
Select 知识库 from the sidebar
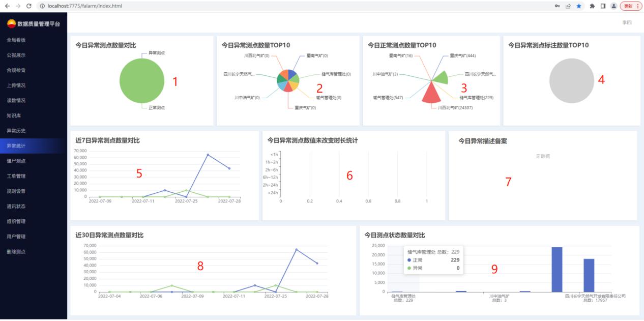pyautogui.click(x=13, y=115)
